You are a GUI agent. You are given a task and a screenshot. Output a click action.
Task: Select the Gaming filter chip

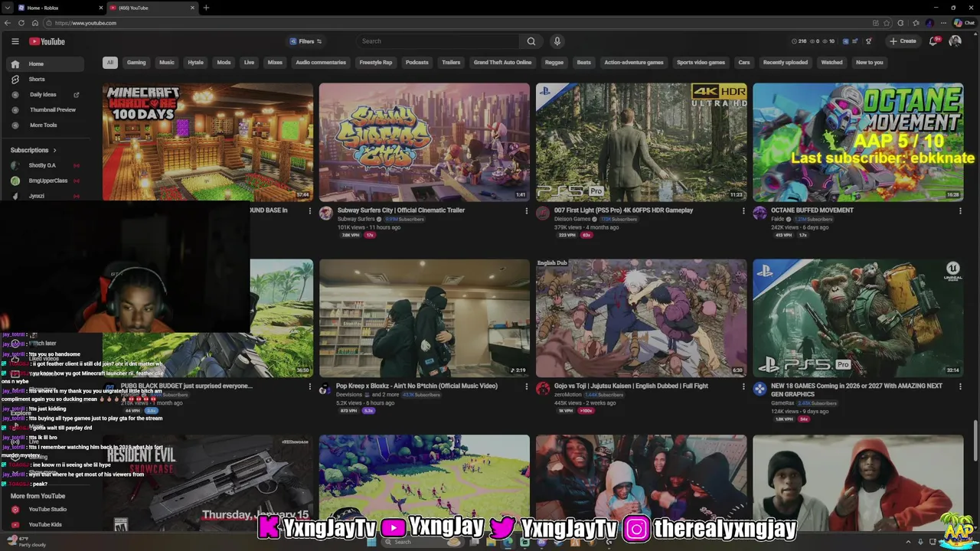[x=136, y=63]
